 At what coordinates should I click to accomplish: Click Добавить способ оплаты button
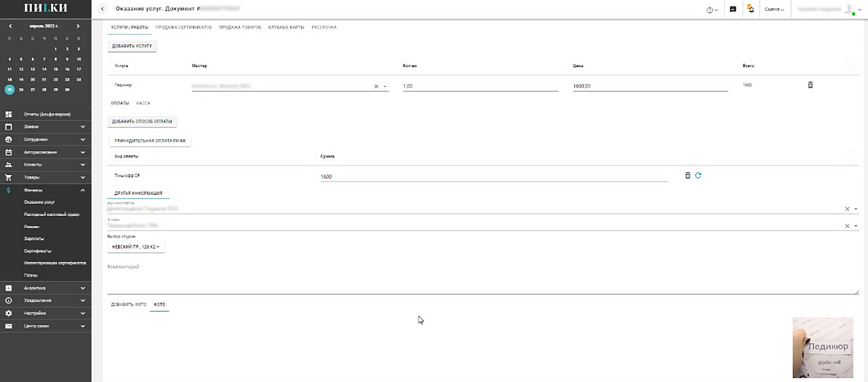[x=142, y=121]
